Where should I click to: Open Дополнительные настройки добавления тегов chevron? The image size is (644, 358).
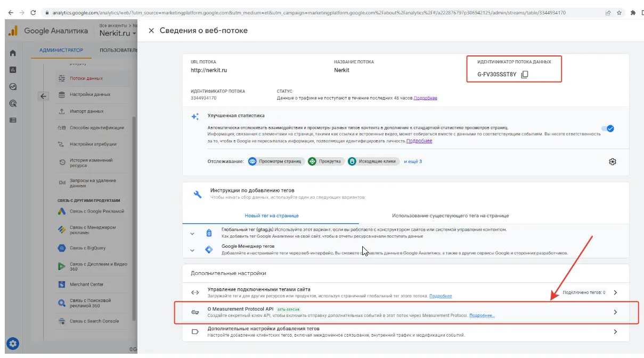click(615, 331)
